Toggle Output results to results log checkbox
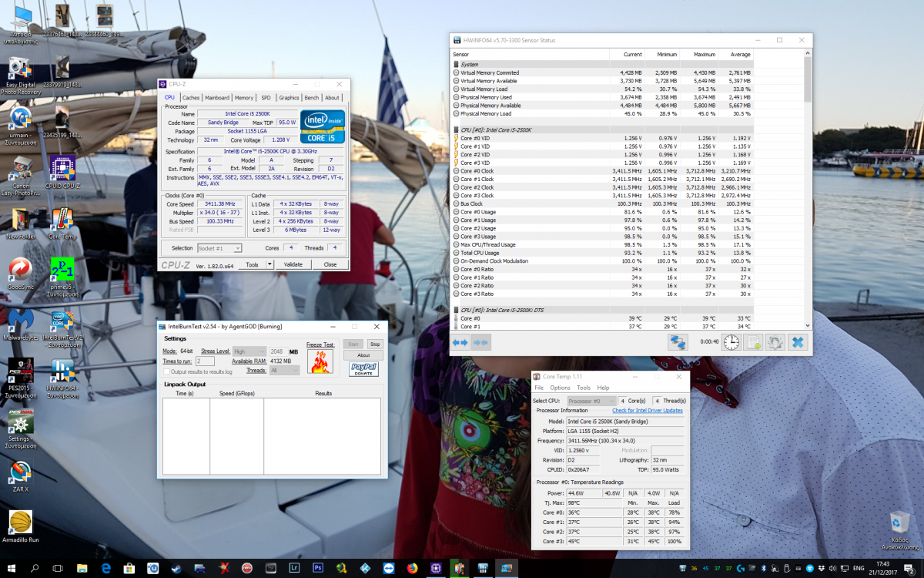 pos(167,371)
